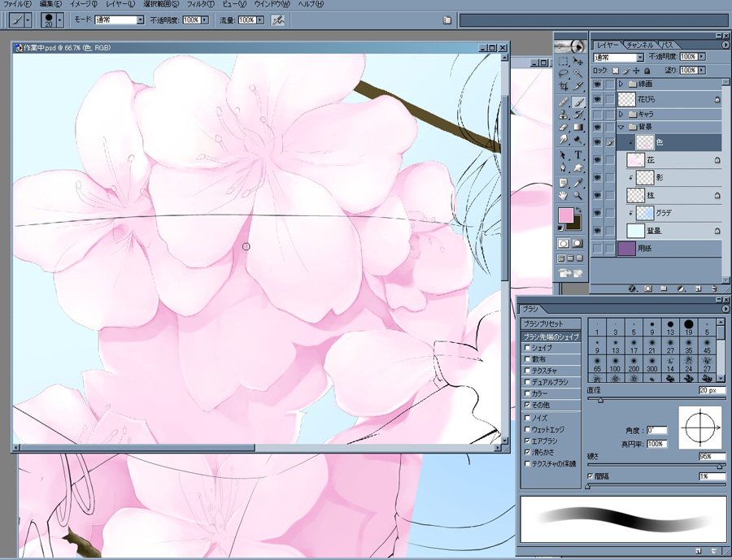This screenshot has width=732, height=560.
Task: Select the Rectangular Marquee tool
Action: point(564,61)
